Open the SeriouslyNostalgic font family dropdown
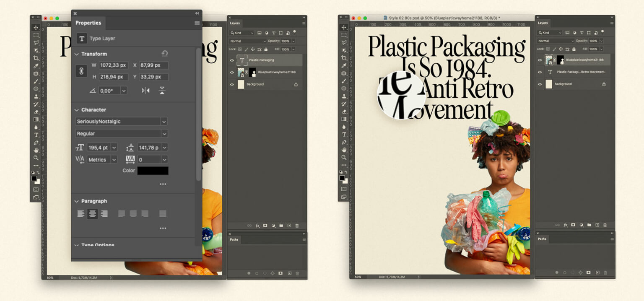Image resolution: width=644 pixels, height=301 pixels. pos(121,121)
